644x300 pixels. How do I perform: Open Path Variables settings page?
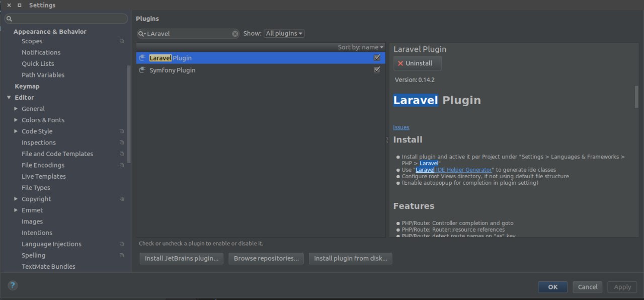tap(43, 75)
